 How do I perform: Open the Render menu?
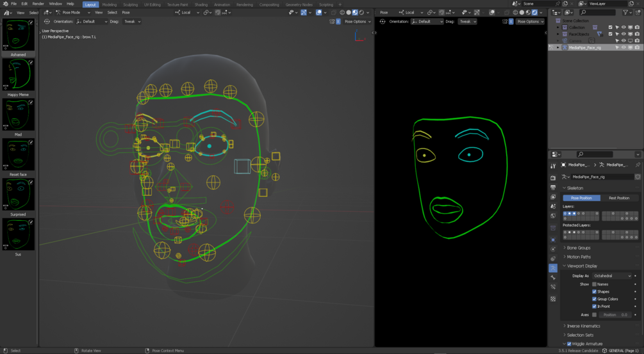point(38,4)
